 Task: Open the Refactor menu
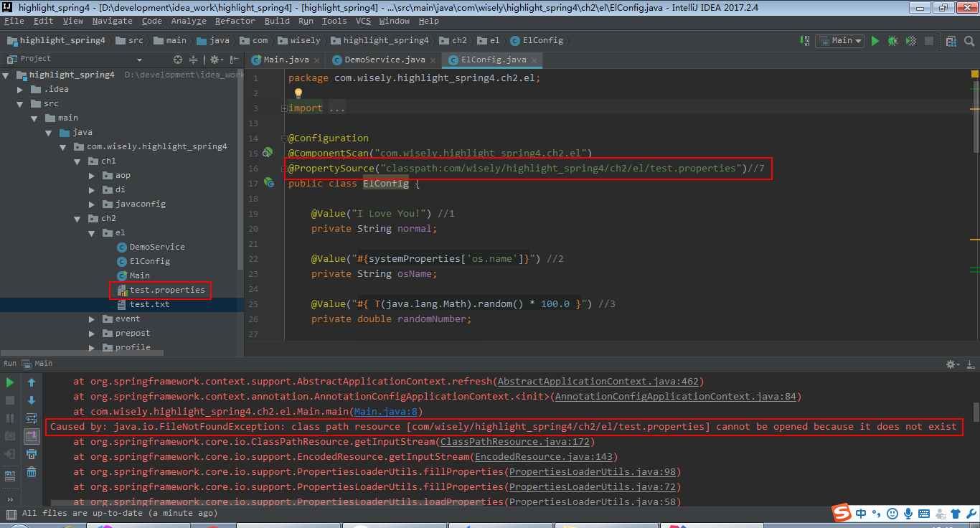click(235, 21)
